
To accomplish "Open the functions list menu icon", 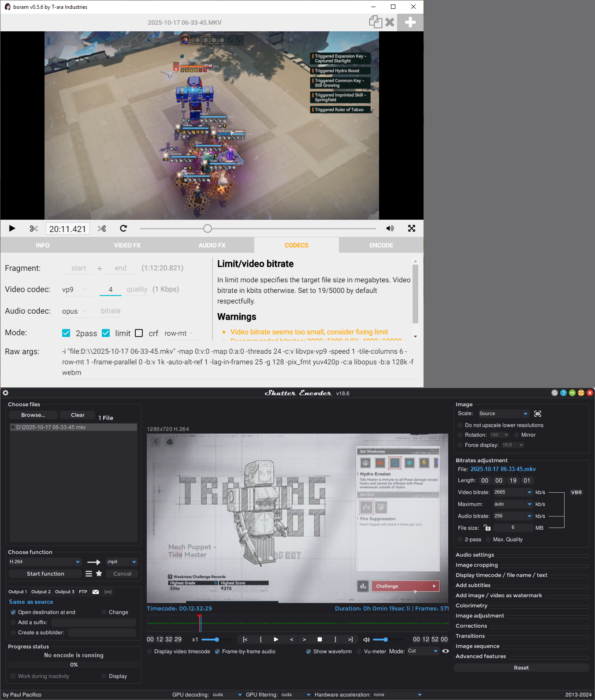I will point(89,574).
